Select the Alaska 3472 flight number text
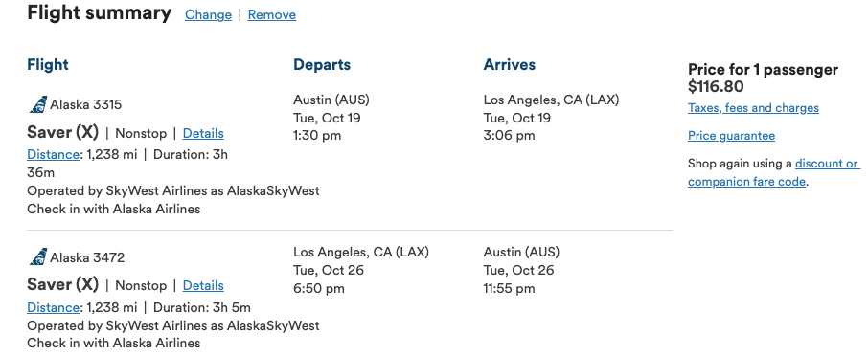Image resolution: width=868 pixels, height=356 pixels. 87,257
